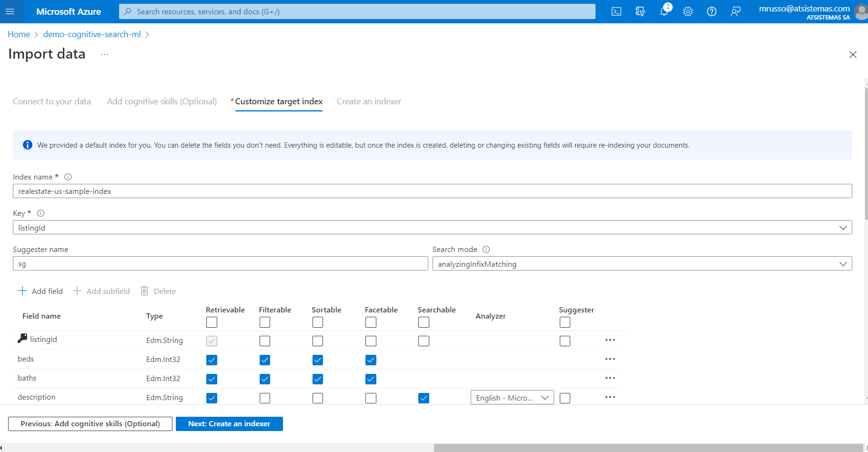The image size is (868, 452).
Task: Open the Key dropdown showing listingId
Action: [432, 227]
